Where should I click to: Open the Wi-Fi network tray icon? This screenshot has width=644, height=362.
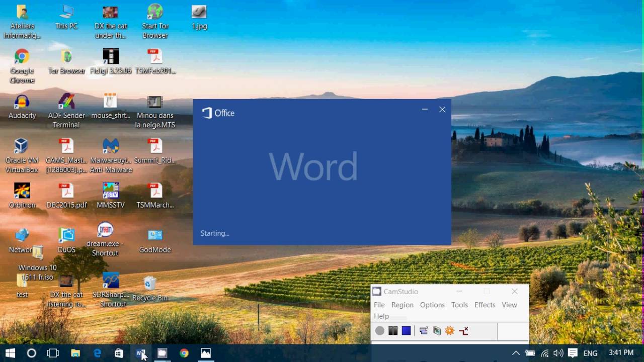(544, 353)
